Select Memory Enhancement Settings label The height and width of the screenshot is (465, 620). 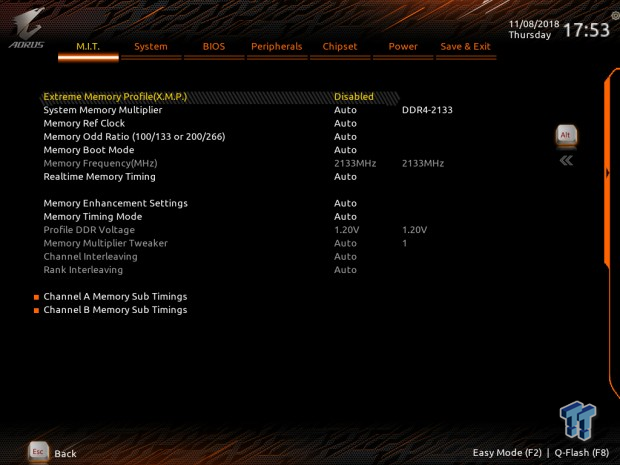click(x=115, y=203)
